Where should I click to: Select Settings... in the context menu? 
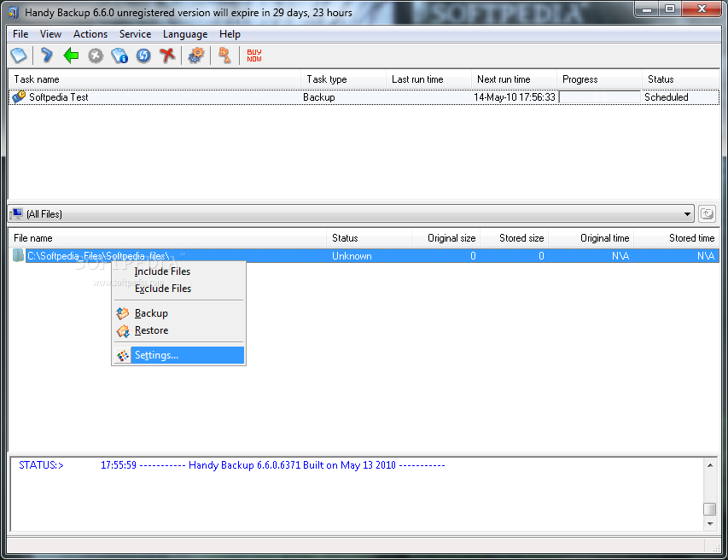tap(178, 355)
